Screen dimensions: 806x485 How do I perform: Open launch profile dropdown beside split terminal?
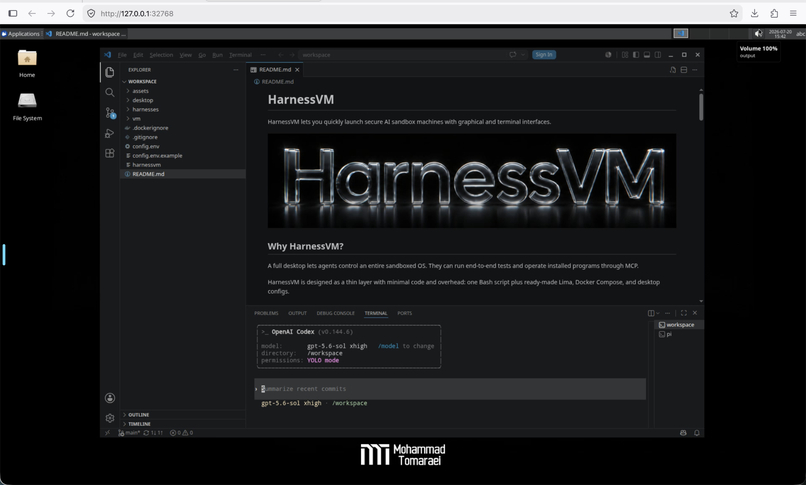(657, 313)
